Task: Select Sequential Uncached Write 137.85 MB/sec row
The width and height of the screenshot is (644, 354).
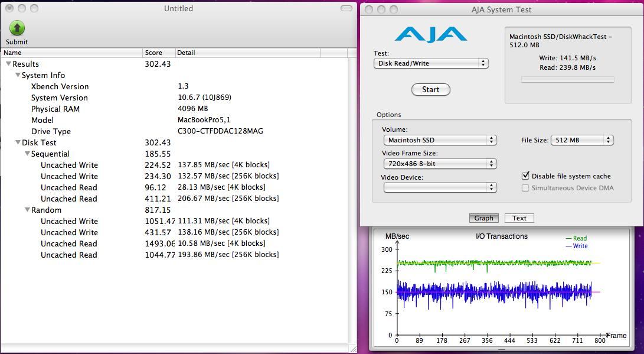Action: click(174, 165)
